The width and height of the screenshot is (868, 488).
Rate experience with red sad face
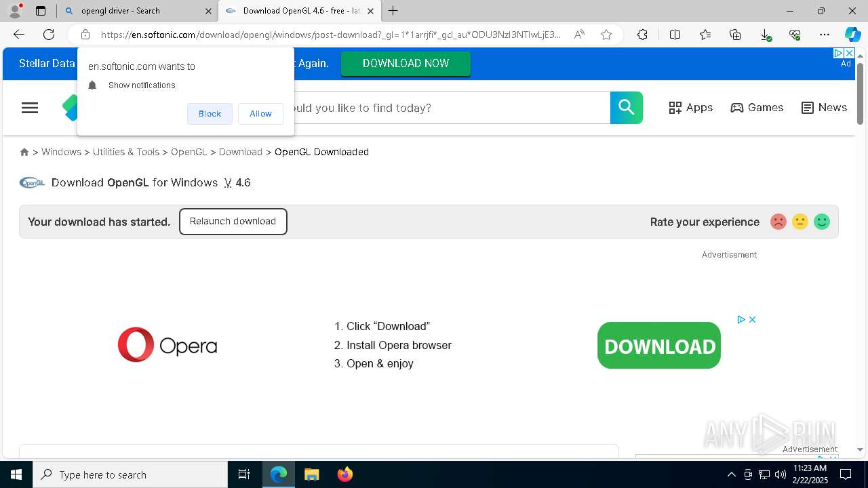click(x=778, y=222)
